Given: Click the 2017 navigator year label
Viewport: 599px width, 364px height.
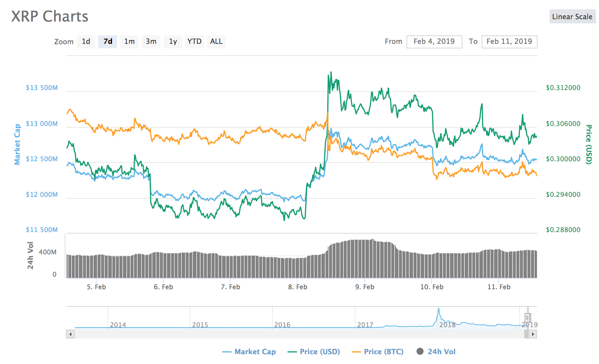Looking at the screenshot, I should (365, 325).
